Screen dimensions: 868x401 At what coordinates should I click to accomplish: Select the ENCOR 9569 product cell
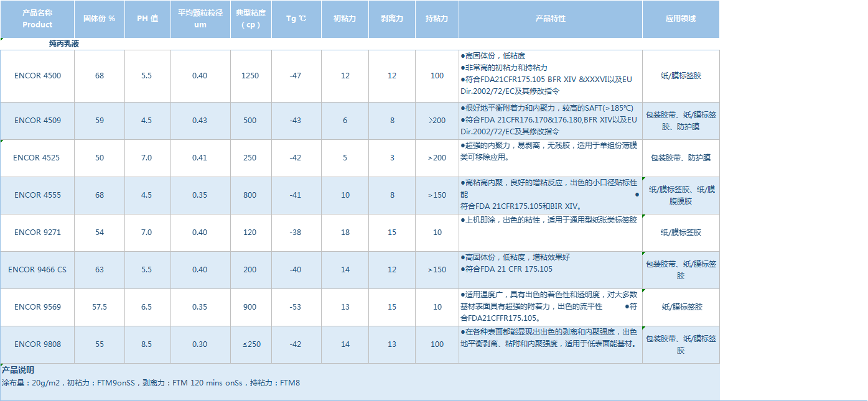point(37,307)
